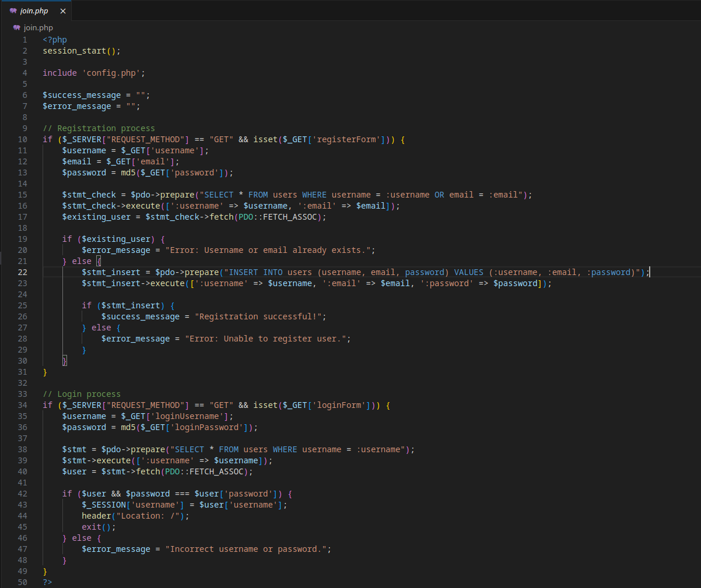The image size is (701, 588).
Task: Click the $username = $_GET['username']; line
Action: tap(135, 150)
